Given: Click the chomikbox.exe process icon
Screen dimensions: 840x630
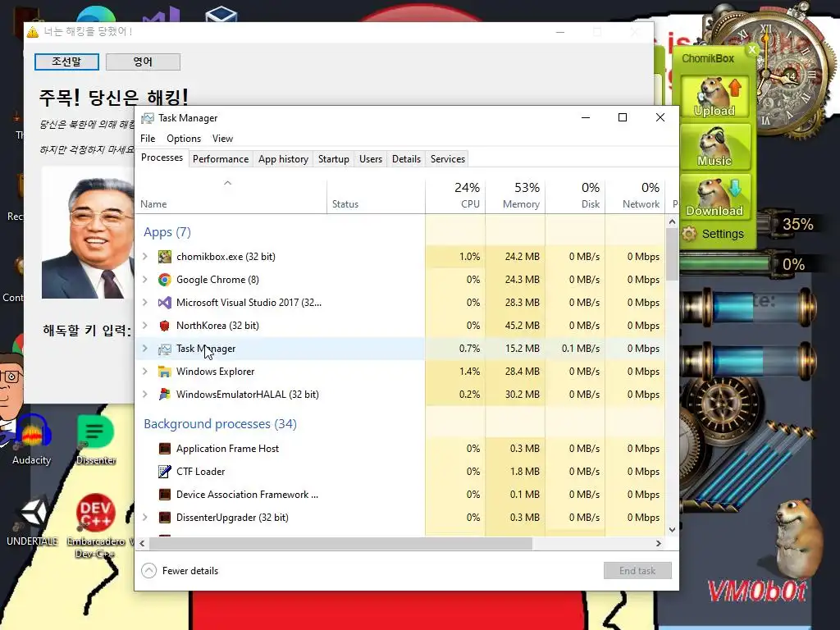Looking at the screenshot, I should click(164, 257).
